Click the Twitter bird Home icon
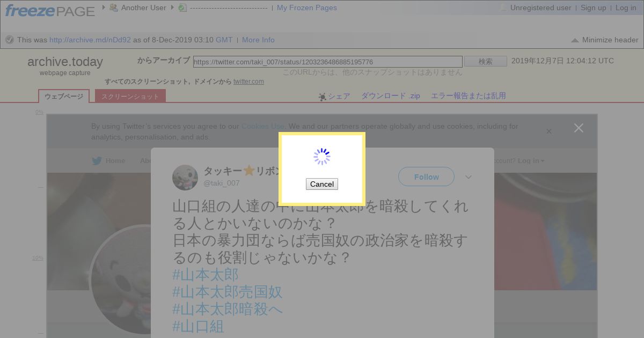644x338 pixels. [x=97, y=160]
